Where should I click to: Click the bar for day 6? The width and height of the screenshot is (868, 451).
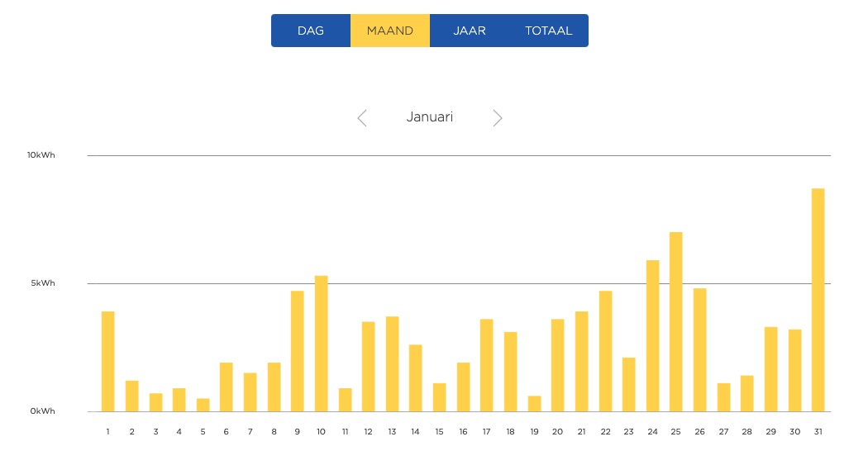coord(227,387)
